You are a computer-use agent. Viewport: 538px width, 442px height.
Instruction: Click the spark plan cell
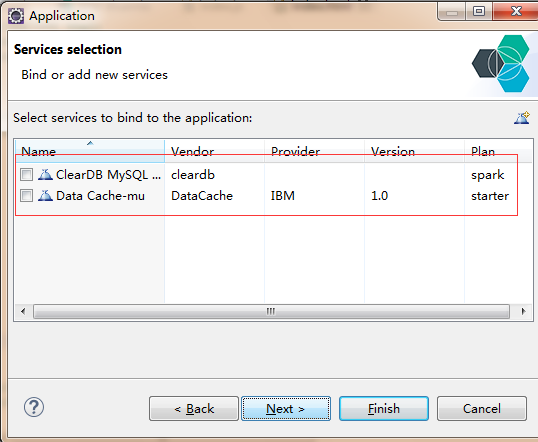coord(488,175)
